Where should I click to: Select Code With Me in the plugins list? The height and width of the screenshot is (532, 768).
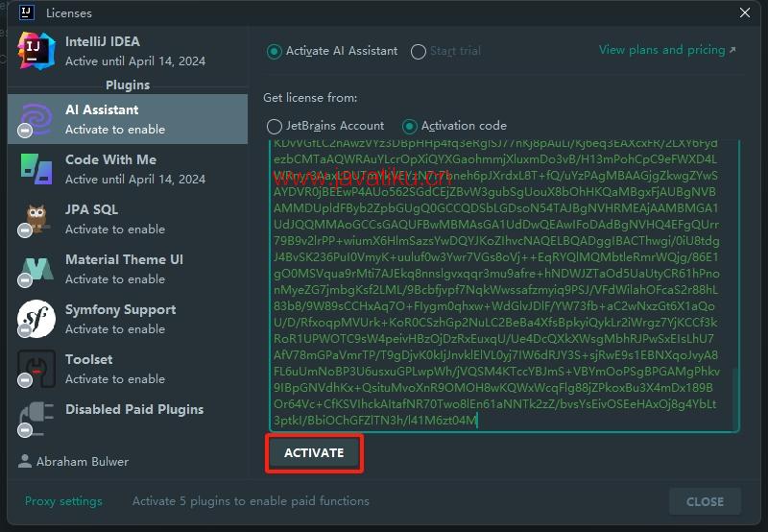click(x=128, y=169)
